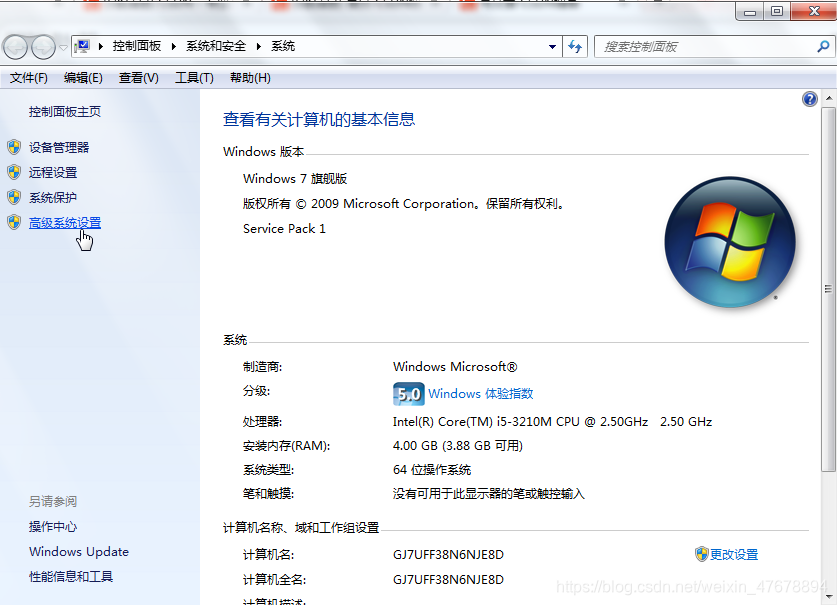Open the address bar history dropdown arrow
The width and height of the screenshot is (837, 605).
tap(552, 47)
